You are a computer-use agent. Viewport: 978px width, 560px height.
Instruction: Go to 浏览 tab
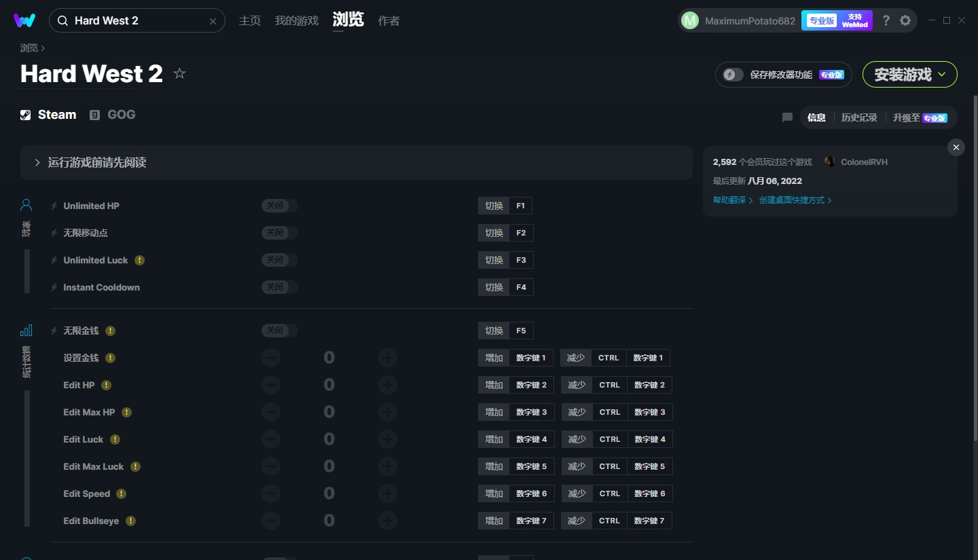point(348,20)
